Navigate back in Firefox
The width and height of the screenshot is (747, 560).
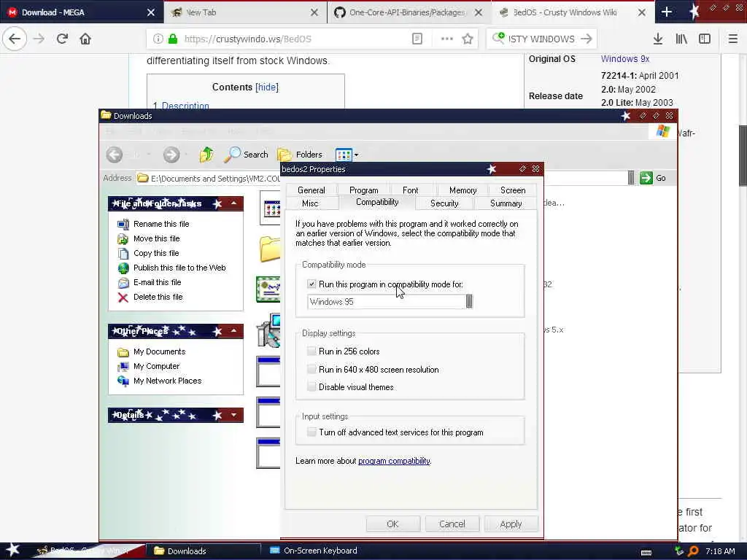coord(15,39)
